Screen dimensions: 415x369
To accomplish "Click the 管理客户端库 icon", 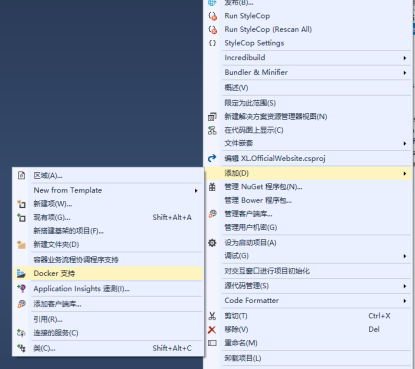I will tap(212, 214).
